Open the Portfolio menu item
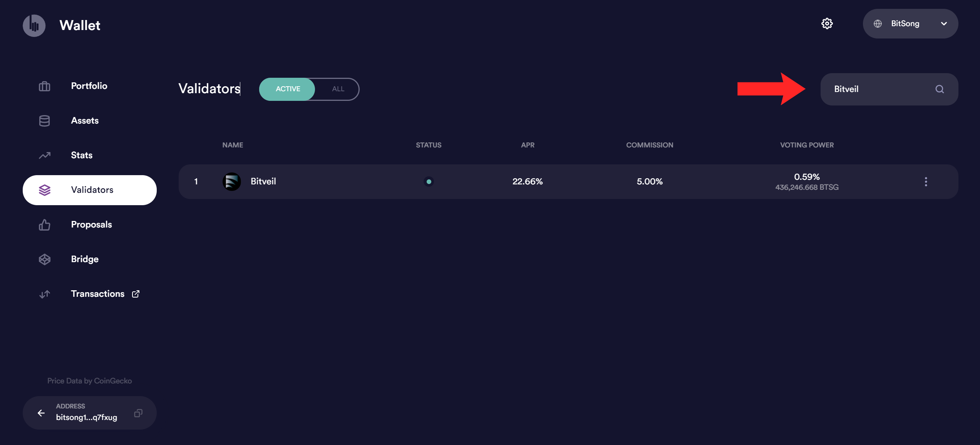Screen dimensions: 980x445 [x=89, y=86]
